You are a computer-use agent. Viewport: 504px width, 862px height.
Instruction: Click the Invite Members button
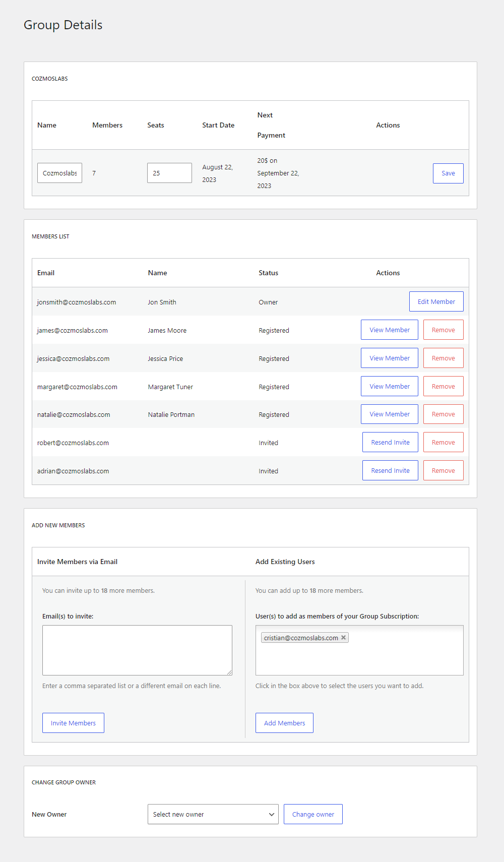[x=73, y=723]
